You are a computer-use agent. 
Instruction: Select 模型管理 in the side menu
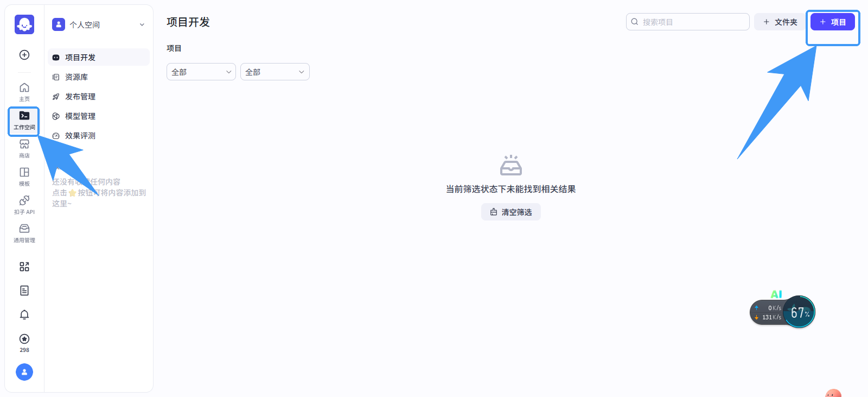click(99, 116)
